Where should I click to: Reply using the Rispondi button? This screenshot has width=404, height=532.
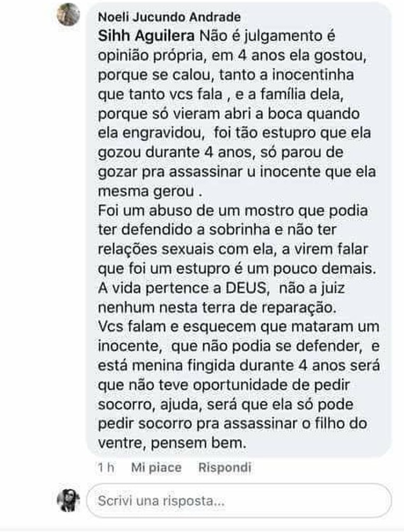[x=225, y=468]
